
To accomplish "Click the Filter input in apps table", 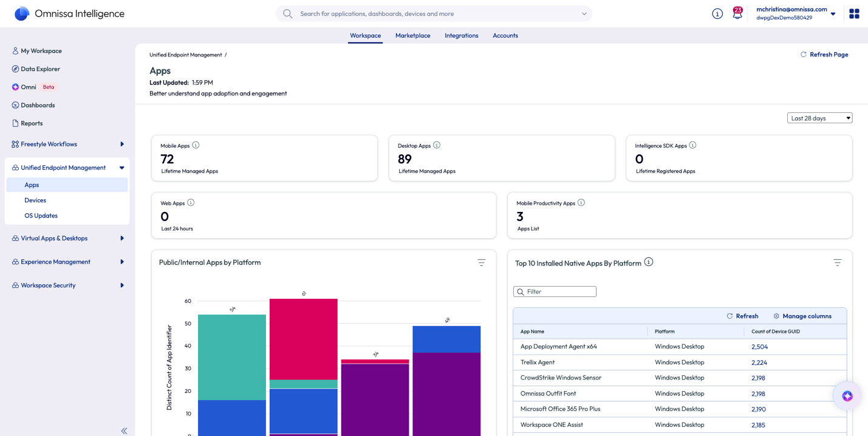I will pos(555,292).
